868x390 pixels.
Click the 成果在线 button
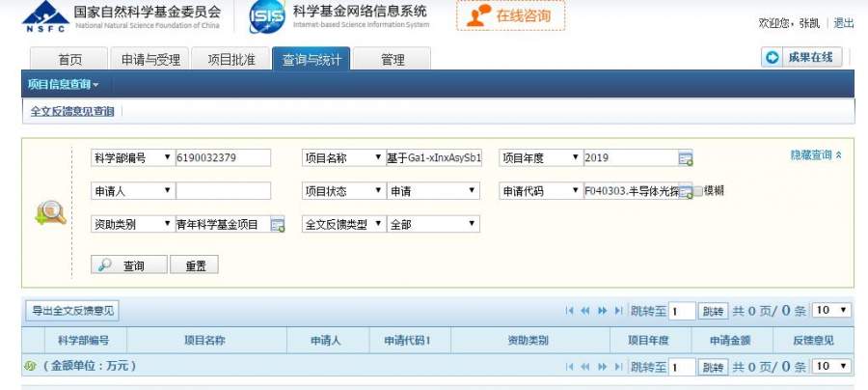[801, 57]
